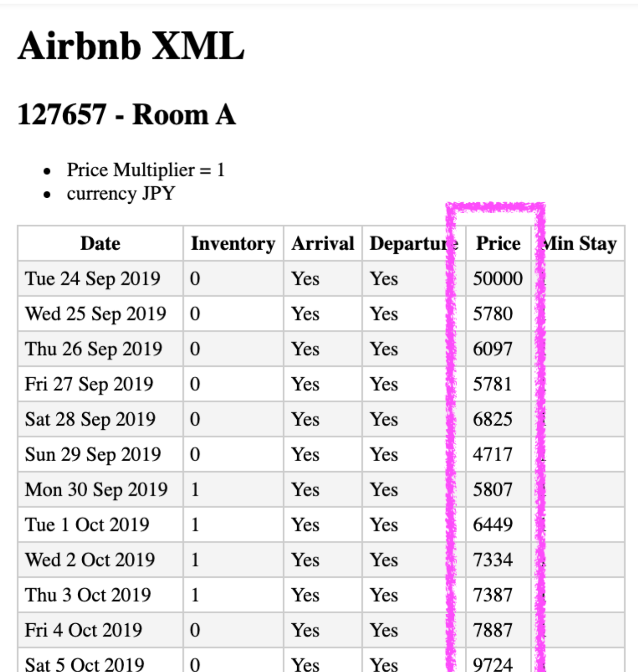Click the Price column header

pos(498,244)
